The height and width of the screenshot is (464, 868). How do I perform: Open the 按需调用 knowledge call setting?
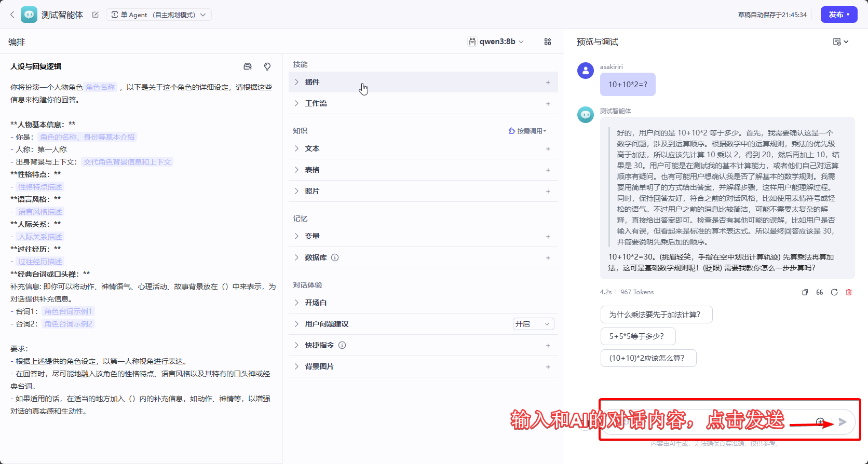[x=528, y=131]
